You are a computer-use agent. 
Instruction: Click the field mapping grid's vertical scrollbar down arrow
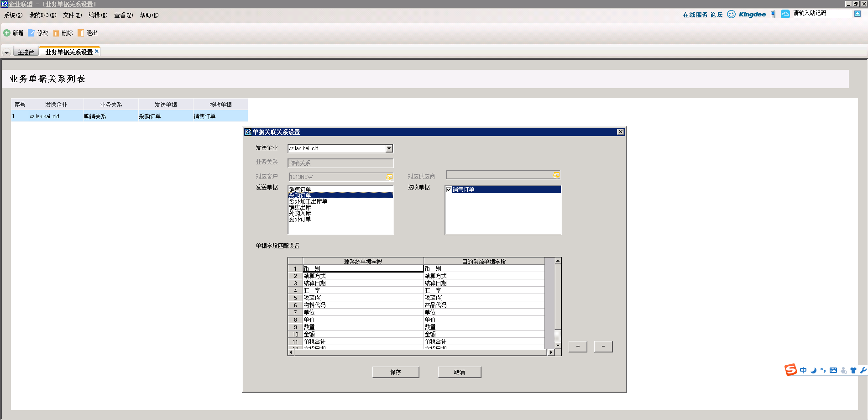(558, 346)
